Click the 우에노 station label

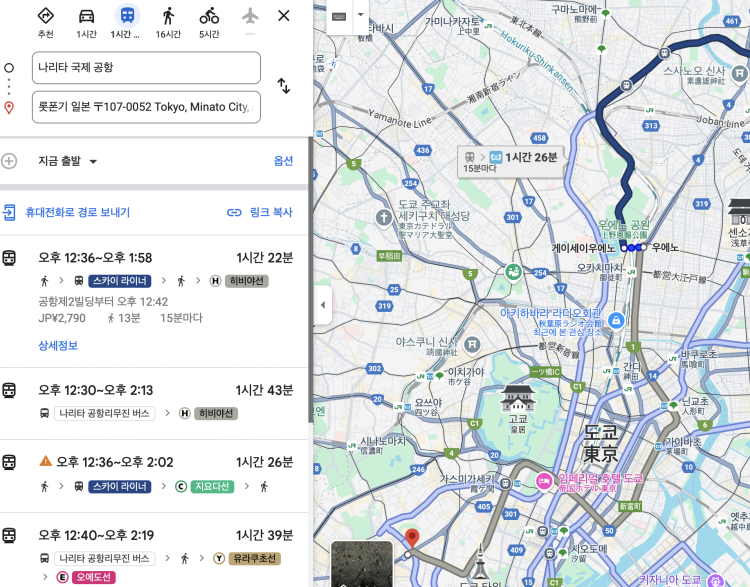tap(665, 247)
